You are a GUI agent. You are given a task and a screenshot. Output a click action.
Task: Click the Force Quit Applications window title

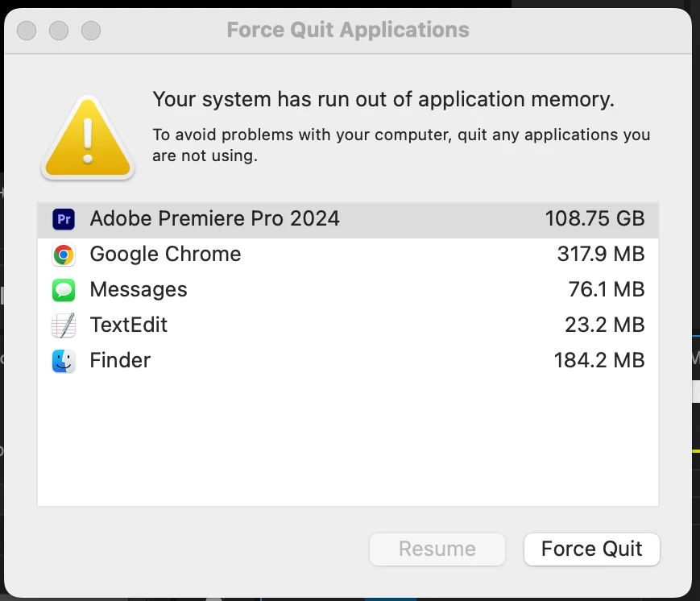click(x=348, y=31)
